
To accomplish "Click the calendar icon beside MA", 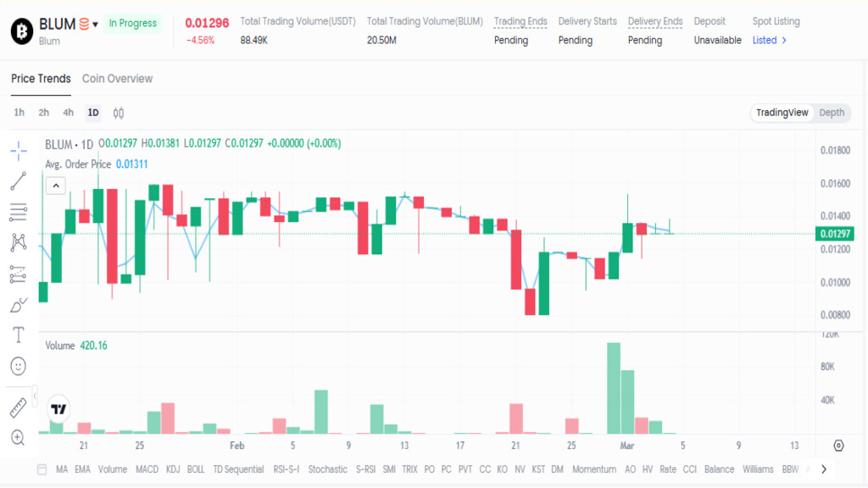I will tap(42, 469).
